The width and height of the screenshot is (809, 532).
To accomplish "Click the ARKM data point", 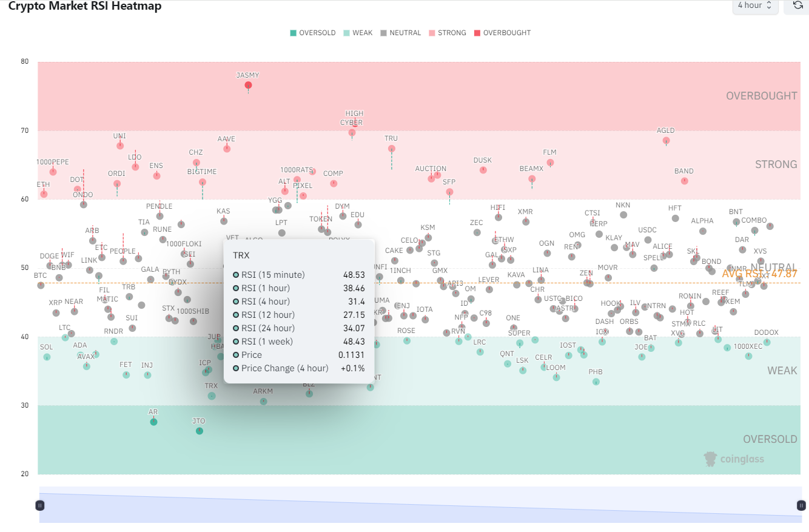I will [263, 402].
